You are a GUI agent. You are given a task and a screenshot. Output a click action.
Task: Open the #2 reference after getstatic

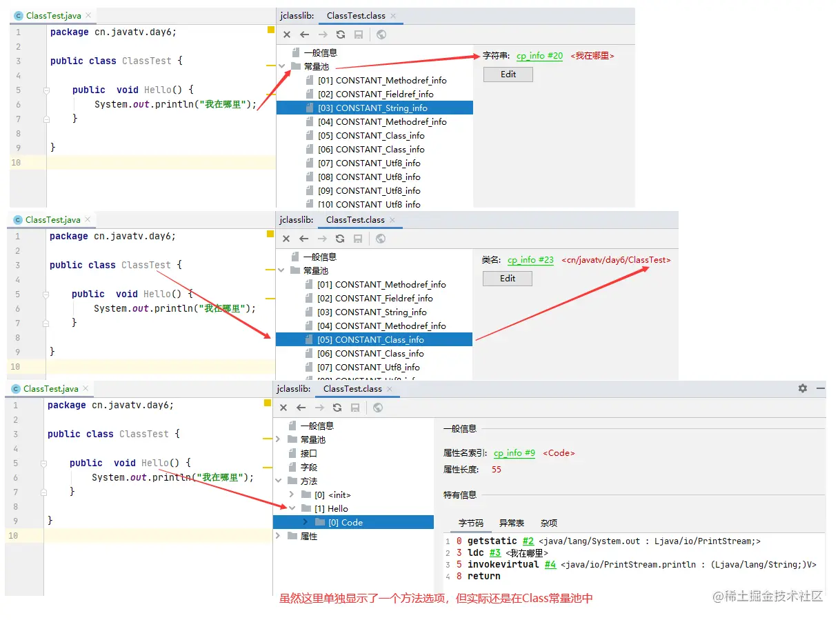(x=528, y=541)
